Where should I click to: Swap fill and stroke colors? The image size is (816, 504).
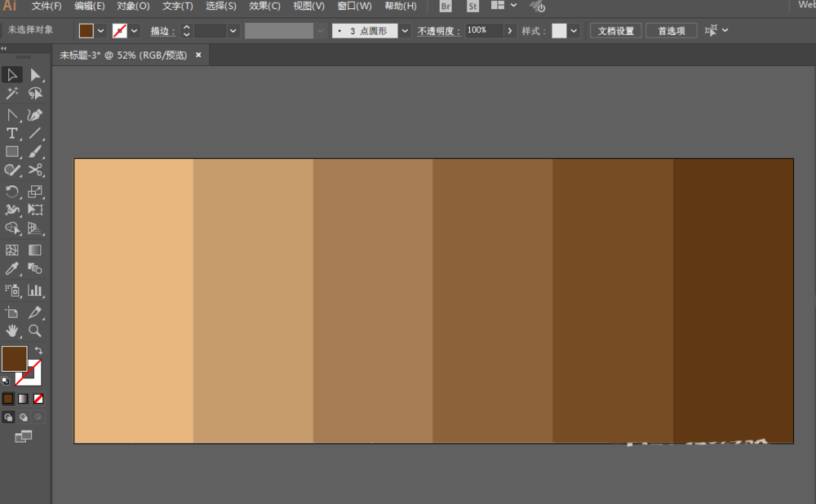pos(38,351)
